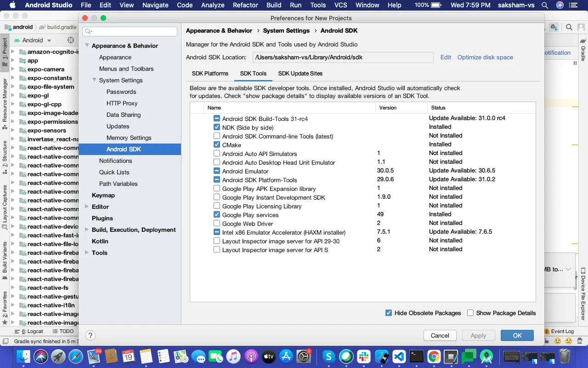Viewport: 588px width, 368px height.
Task: Open Finder from the dock
Action: click(23, 356)
